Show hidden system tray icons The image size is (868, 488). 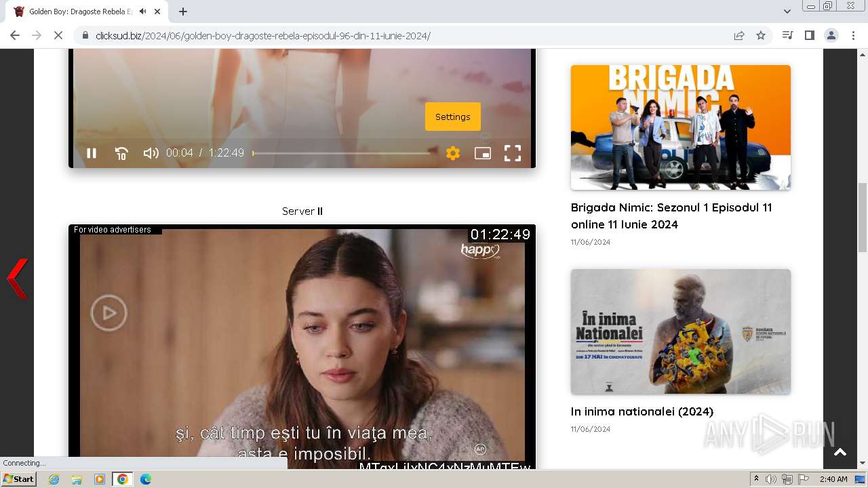point(756,479)
